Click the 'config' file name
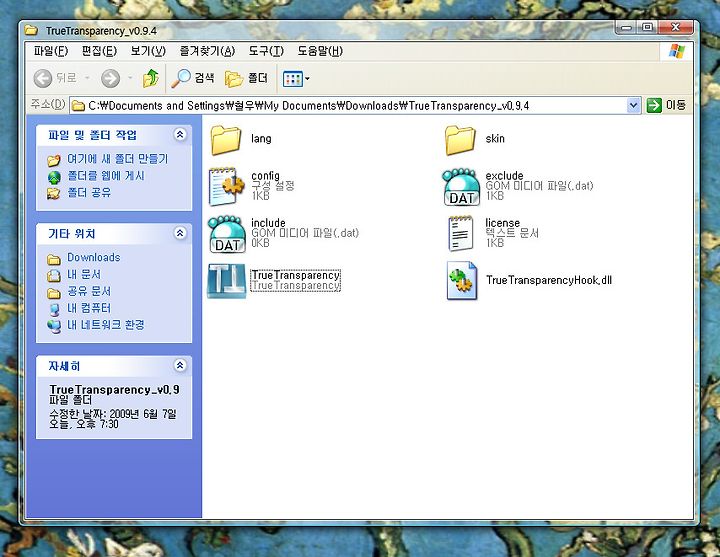The image size is (720, 557). [265, 175]
